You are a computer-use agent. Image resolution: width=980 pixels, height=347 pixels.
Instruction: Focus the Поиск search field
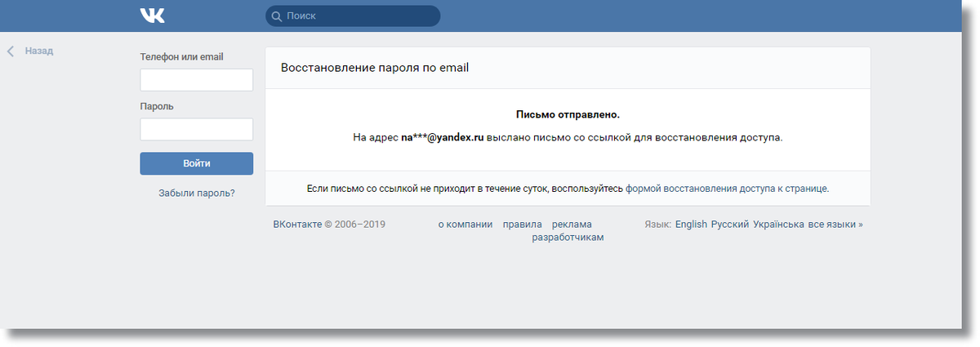(x=353, y=16)
